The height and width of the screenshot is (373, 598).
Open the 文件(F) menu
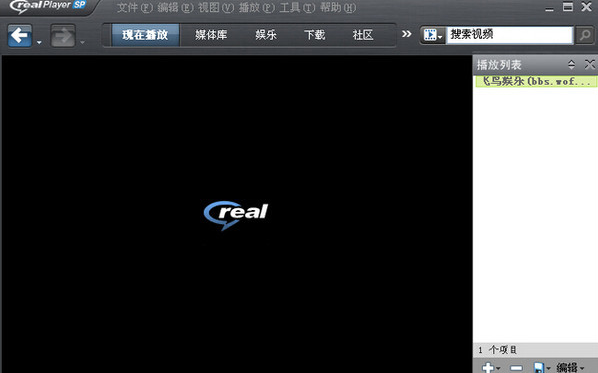[x=135, y=8]
